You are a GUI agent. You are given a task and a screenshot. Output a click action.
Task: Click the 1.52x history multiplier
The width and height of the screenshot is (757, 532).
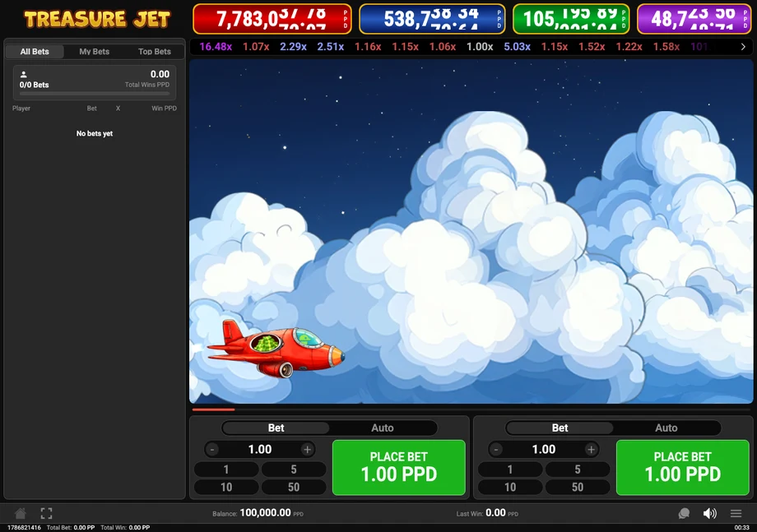coord(592,47)
